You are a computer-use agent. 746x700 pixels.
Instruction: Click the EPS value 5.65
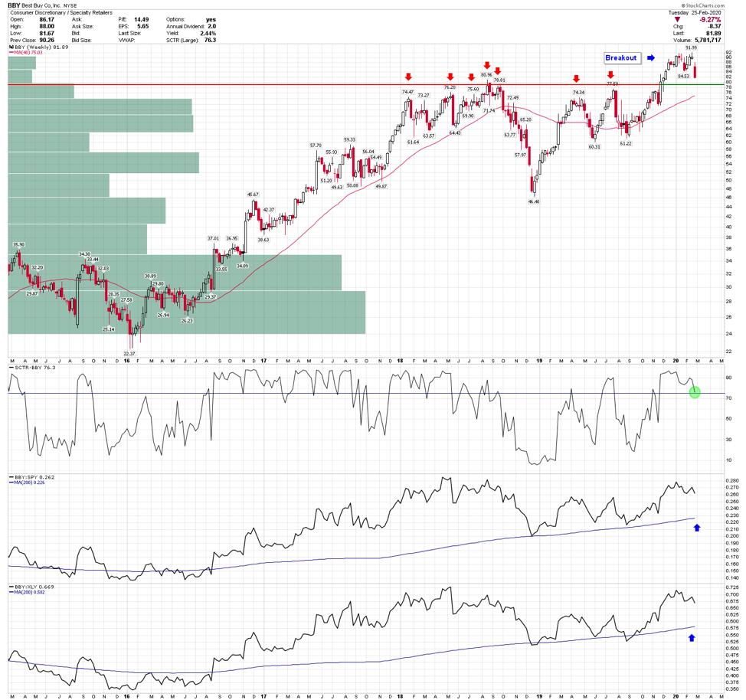coord(142,26)
